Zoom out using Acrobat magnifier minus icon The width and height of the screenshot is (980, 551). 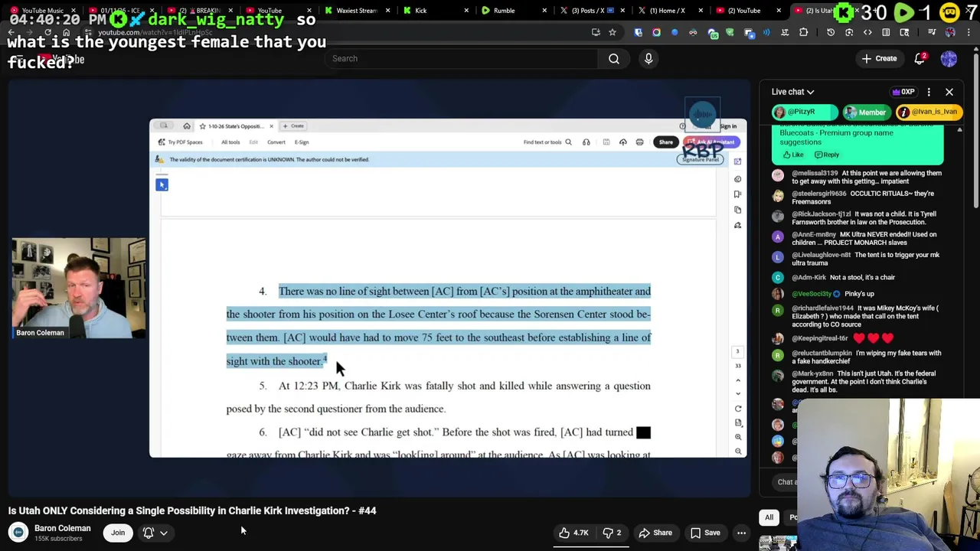pyautogui.click(x=738, y=451)
